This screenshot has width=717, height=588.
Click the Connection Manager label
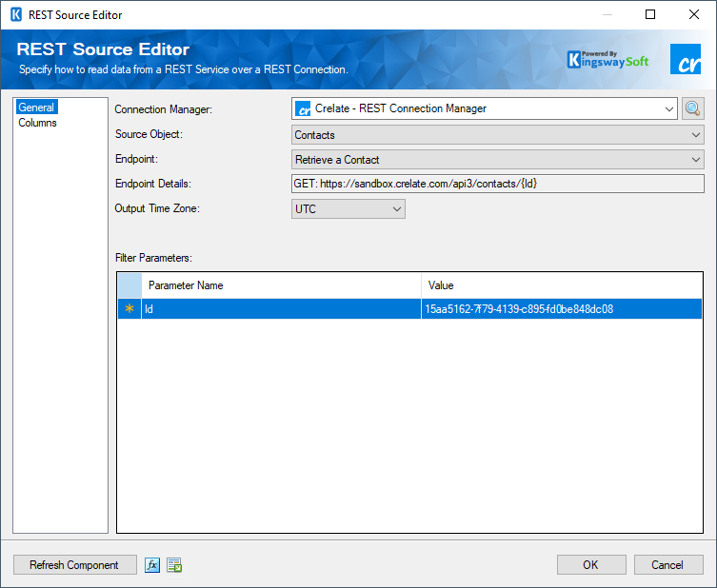point(163,109)
